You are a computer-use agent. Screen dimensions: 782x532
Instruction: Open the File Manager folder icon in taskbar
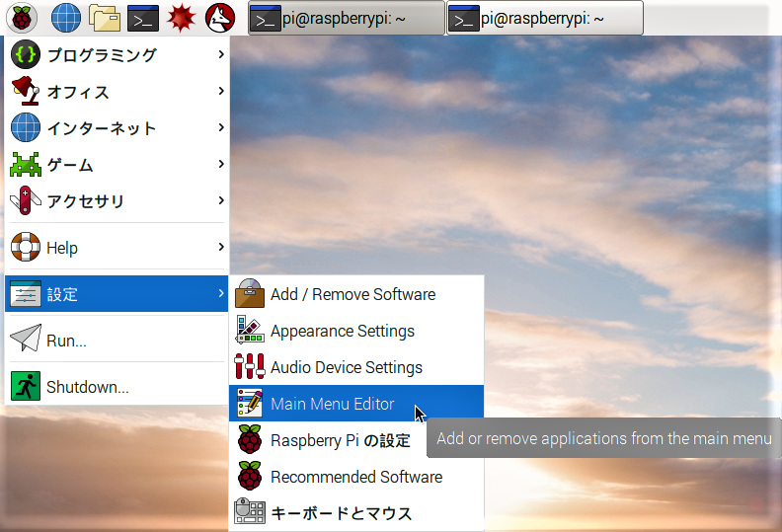click(105, 18)
